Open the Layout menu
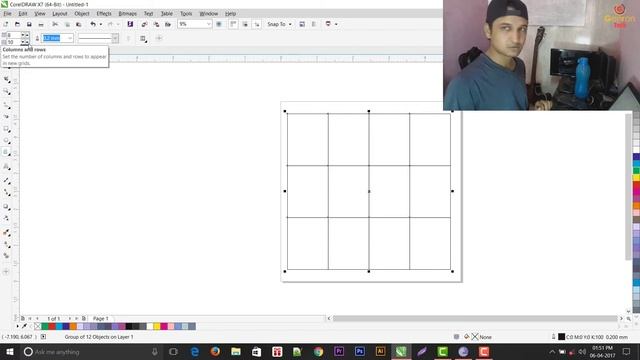Screen dimensions: 640x360 60,13
